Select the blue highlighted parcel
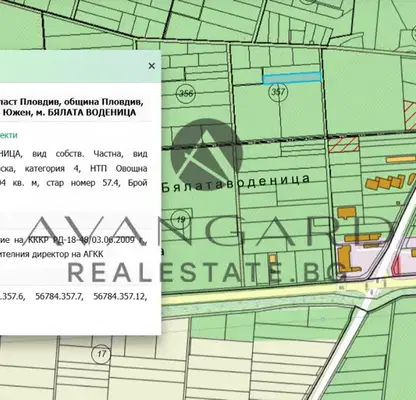Viewport: 416px width, 400px height. pos(292,78)
